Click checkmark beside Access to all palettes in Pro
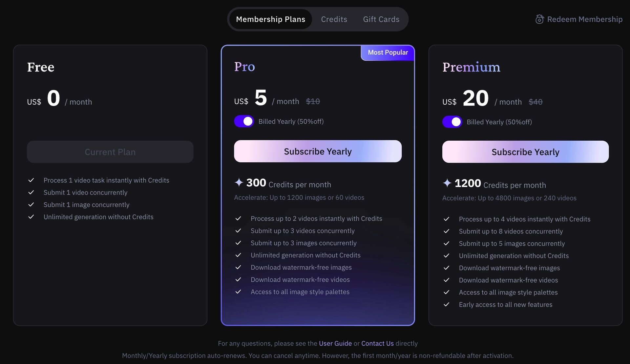Viewport: 630px width, 364px height. pos(238,292)
